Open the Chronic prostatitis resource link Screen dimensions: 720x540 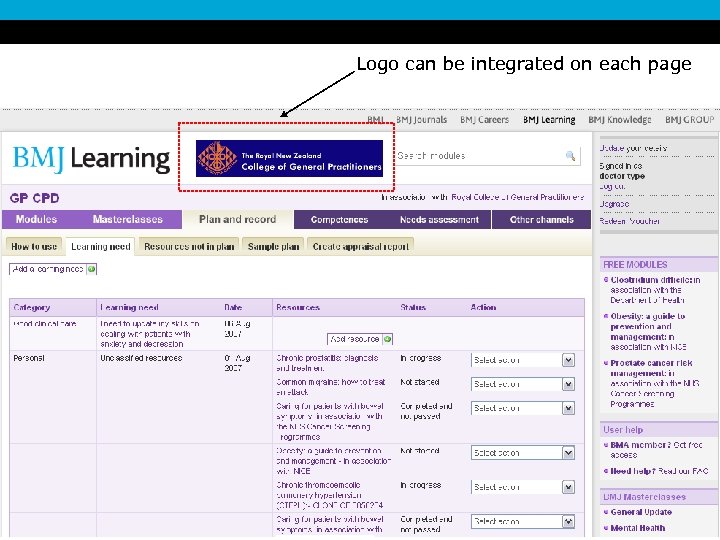point(327,363)
